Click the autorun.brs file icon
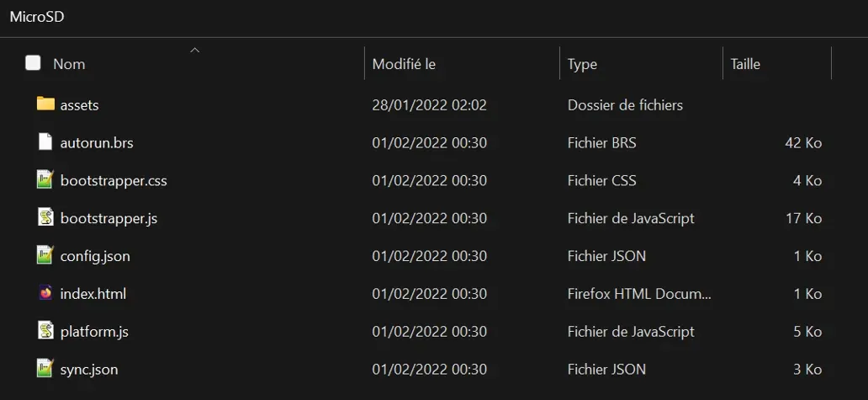The width and height of the screenshot is (868, 400). pos(45,142)
